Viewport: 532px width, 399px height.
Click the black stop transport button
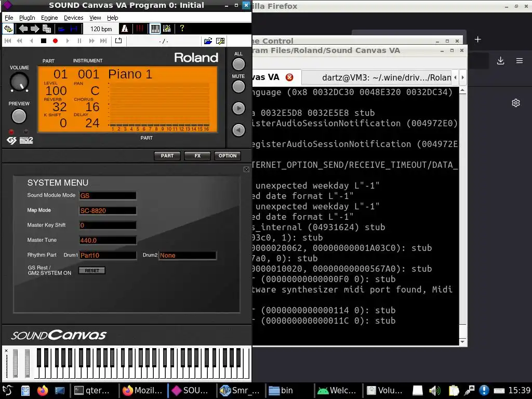pyautogui.click(x=44, y=41)
